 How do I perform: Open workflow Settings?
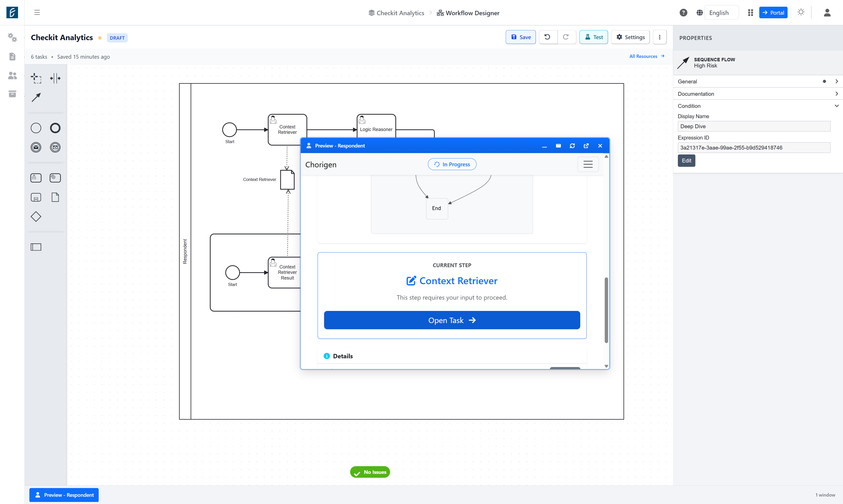tap(630, 37)
